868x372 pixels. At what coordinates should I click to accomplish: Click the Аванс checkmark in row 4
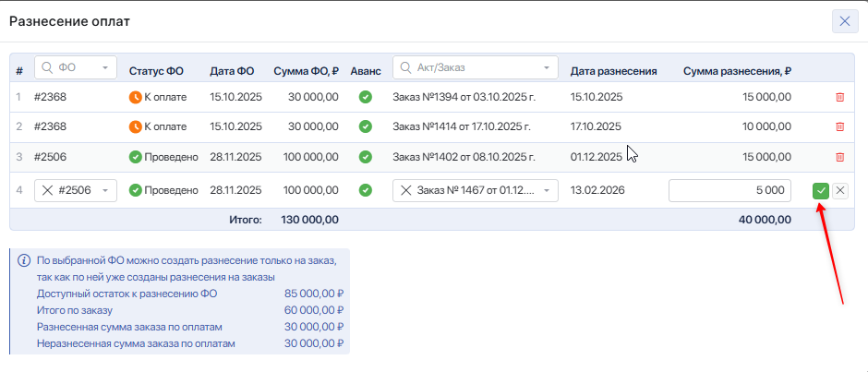tap(366, 190)
